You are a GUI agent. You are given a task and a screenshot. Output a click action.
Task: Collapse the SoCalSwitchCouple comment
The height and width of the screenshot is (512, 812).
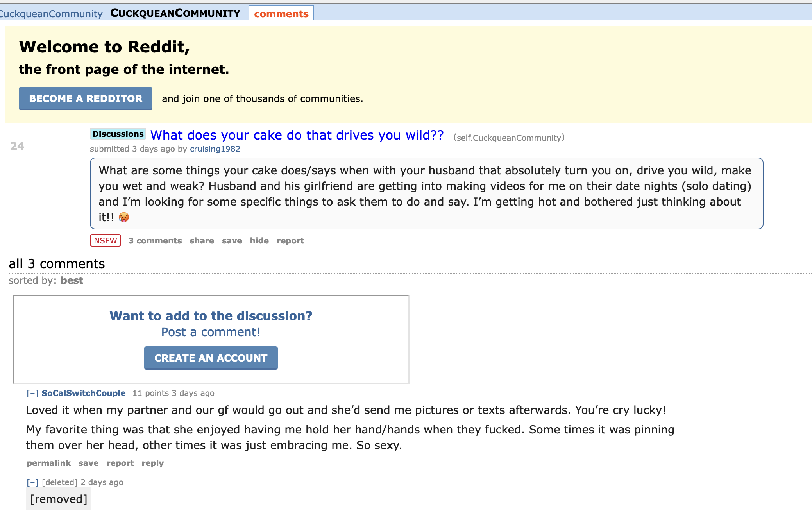[32, 393]
